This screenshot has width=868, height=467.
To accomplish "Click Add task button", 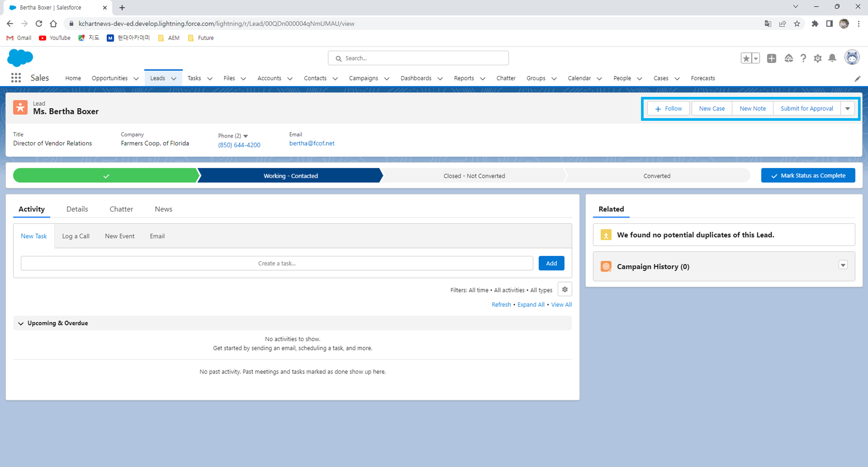I will point(551,263).
